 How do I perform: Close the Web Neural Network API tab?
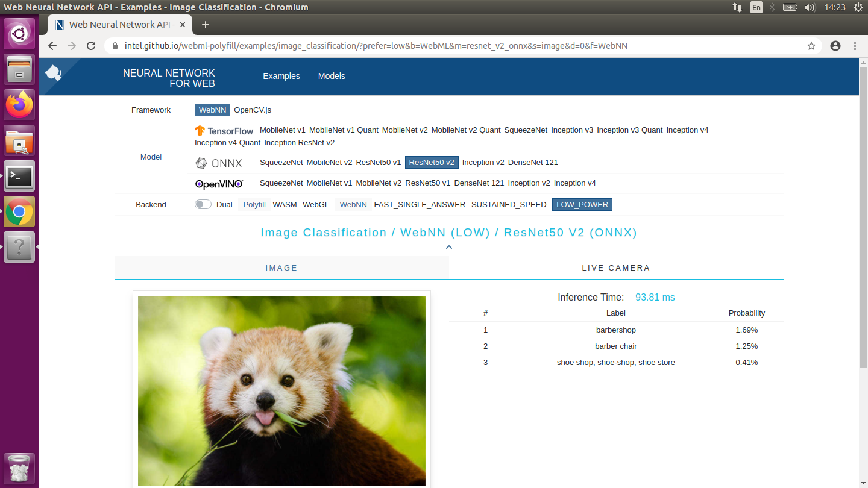[x=181, y=25]
